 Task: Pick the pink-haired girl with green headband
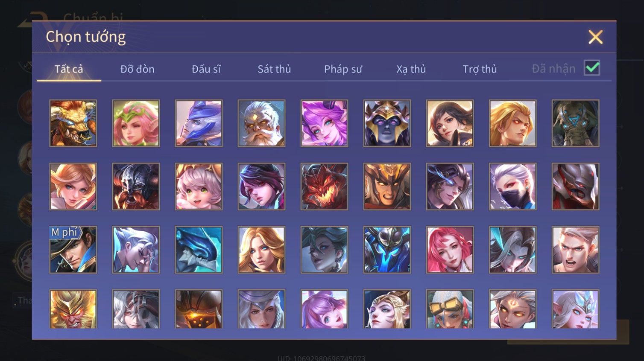(136, 123)
